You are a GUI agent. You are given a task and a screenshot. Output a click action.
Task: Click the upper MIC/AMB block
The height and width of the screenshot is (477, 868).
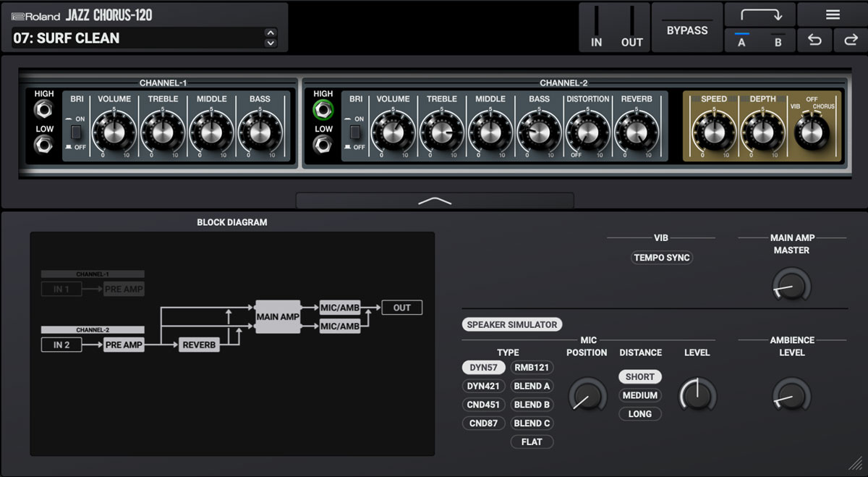[x=340, y=308]
